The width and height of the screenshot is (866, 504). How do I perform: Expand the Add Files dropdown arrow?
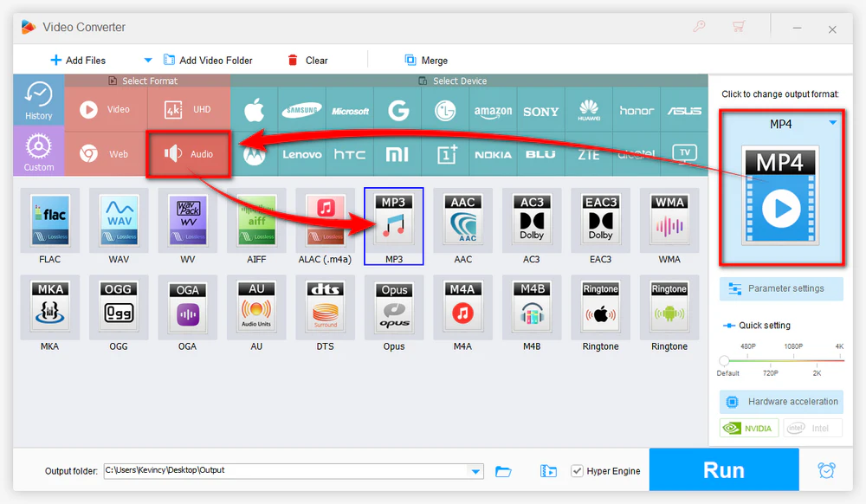(x=147, y=60)
